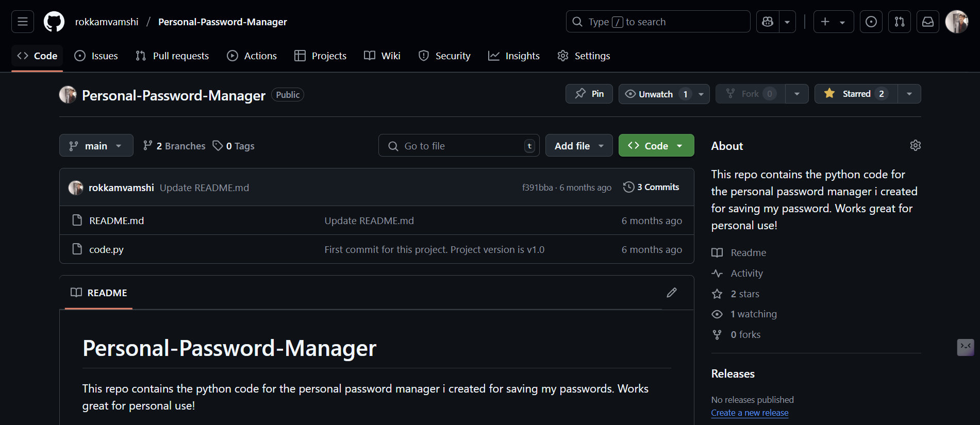
Task: Open commit hash f391bba
Action: [x=537, y=188]
